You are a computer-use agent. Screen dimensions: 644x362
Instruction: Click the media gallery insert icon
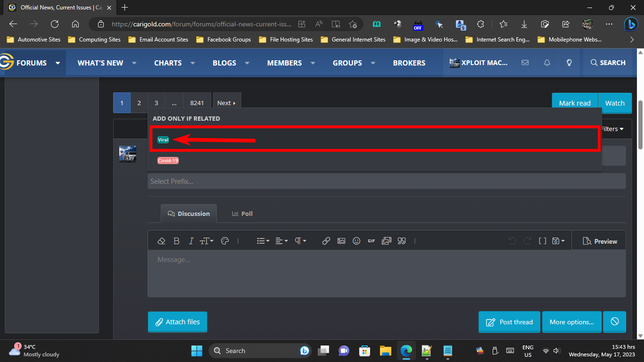point(387,241)
